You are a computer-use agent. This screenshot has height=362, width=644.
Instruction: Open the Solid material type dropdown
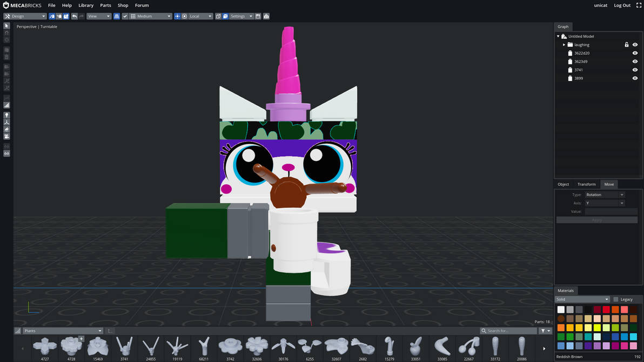tap(582, 299)
